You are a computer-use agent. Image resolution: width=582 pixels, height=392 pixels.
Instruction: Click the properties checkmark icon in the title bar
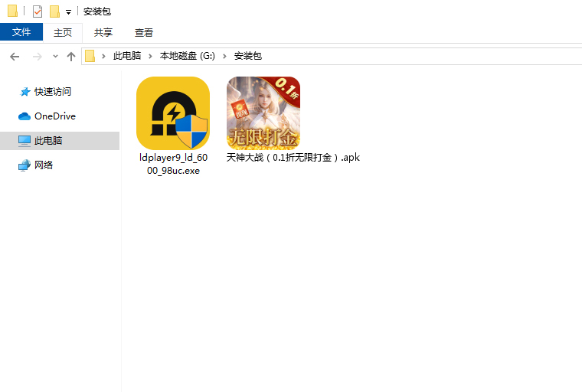[37, 11]
